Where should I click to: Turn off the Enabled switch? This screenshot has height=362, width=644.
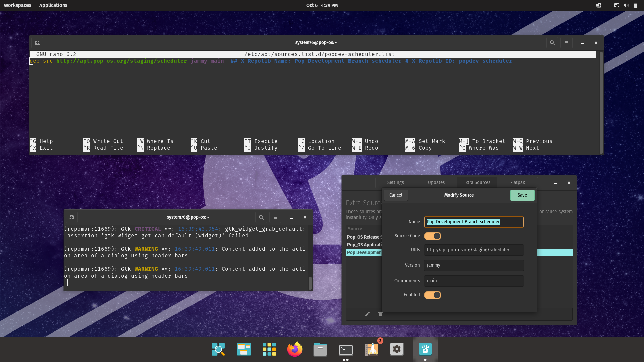coord(432,295)
